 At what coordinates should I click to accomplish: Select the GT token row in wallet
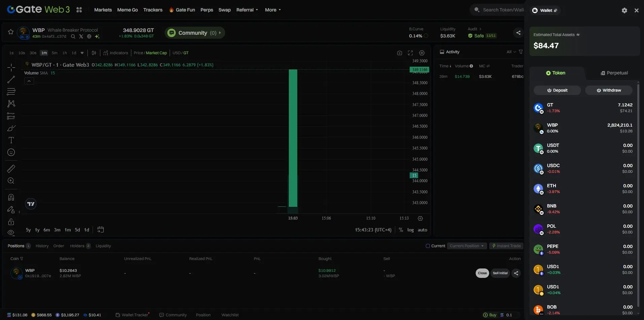pyautogui.click(x=583, y=108)
